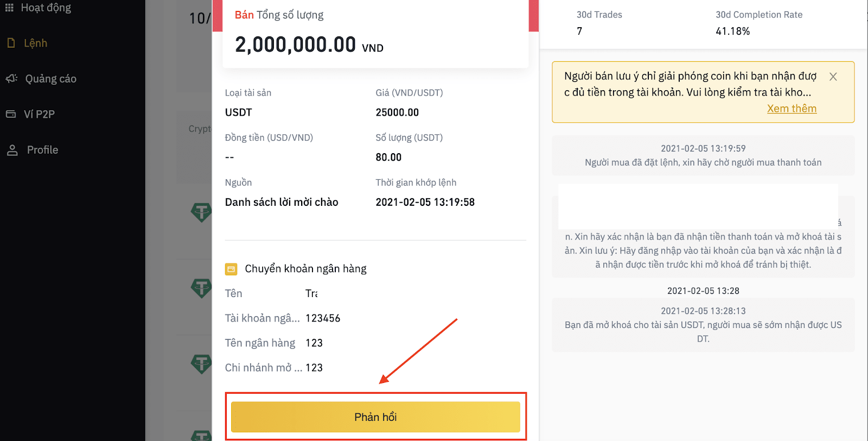Click the first green Tether coin icon

201,212
